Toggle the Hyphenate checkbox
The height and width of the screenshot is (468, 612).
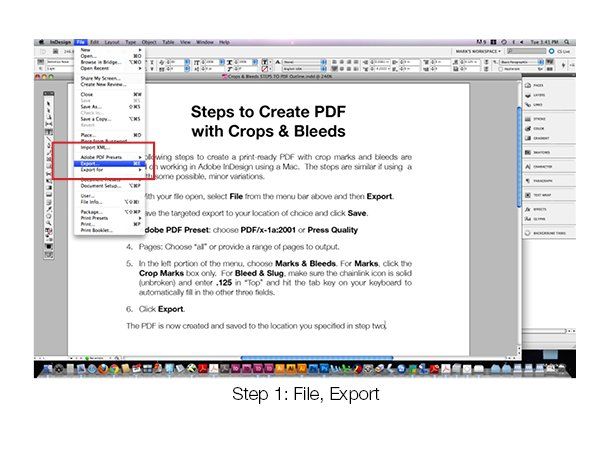[x=501, y=69]
